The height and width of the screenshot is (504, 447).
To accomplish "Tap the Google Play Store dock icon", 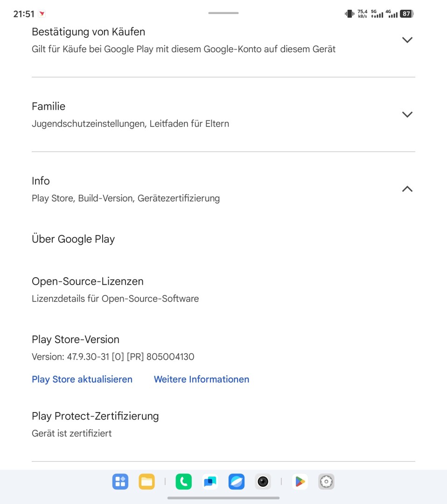I will pos(300,482).
